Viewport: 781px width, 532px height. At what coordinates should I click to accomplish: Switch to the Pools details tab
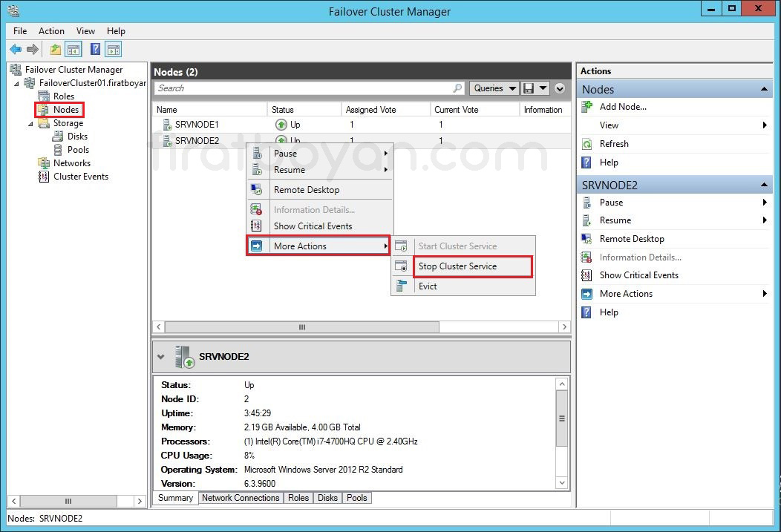(356, 498)
